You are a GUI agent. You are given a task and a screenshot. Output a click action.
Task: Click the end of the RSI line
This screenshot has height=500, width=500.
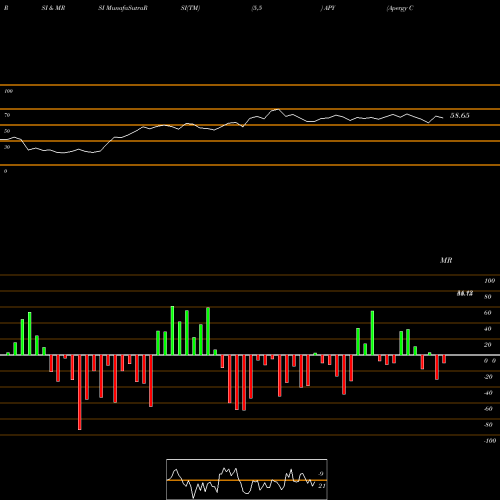click(x=443, y=118)
